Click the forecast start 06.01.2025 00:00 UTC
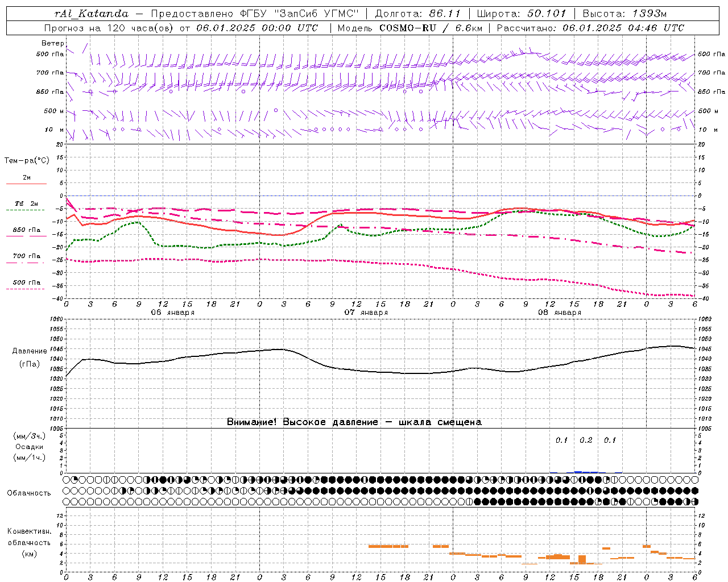728x582 pixels. [257, 28]
